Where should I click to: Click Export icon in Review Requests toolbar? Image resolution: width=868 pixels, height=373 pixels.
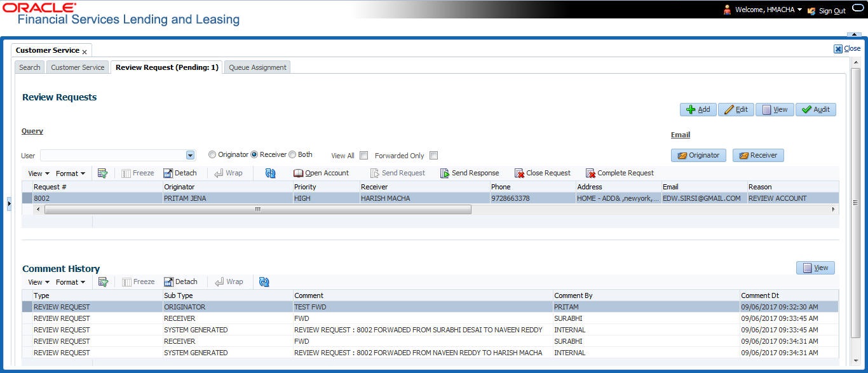pyautogui.click(x=103, y=173)
